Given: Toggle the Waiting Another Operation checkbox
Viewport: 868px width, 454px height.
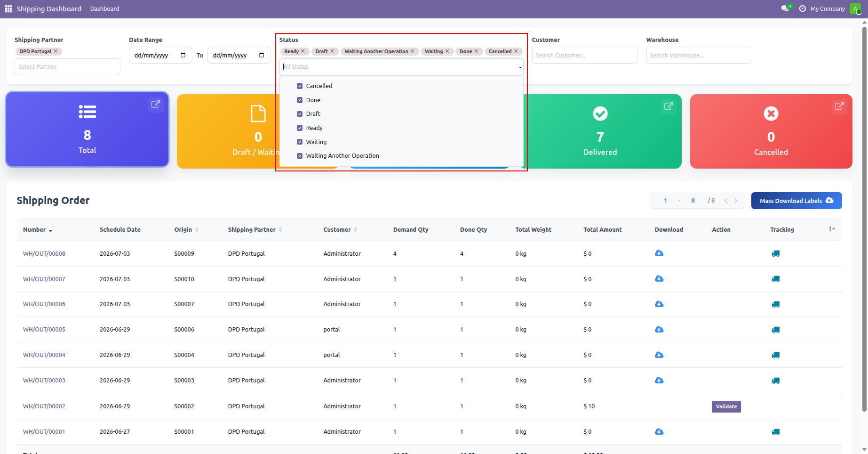Looking at the screenshot, I should click(300, 156).
